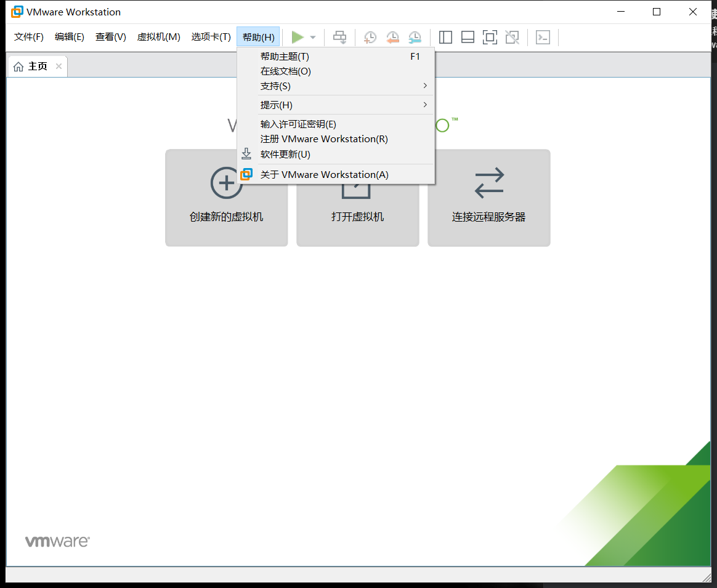Activate Unity mode with the crossed window icon
Screen dimensions: 717x588
512,37
